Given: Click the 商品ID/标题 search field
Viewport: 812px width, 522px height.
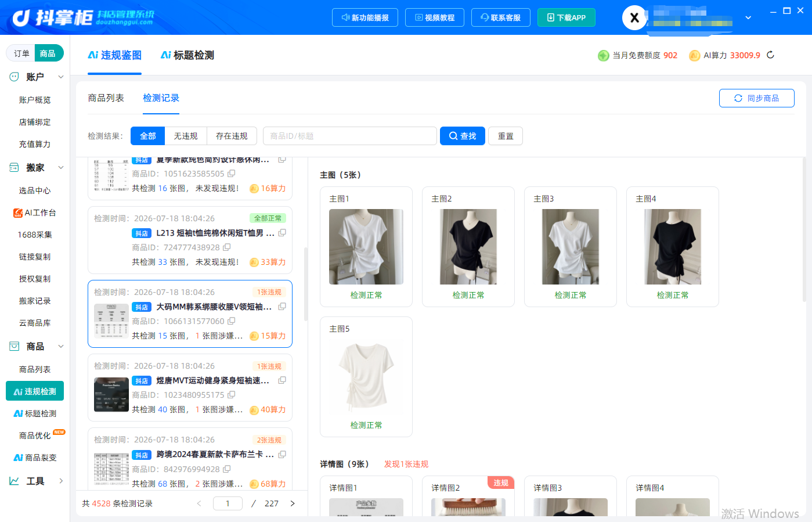Looking at the screenshot, I should [350, 136].
